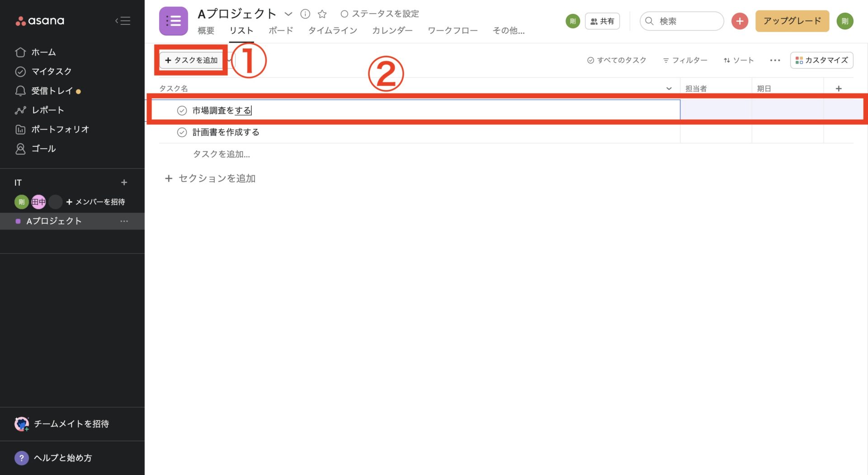868x475 pixels.
Task: Click the 共有 share button
Action: click(602, 21)
